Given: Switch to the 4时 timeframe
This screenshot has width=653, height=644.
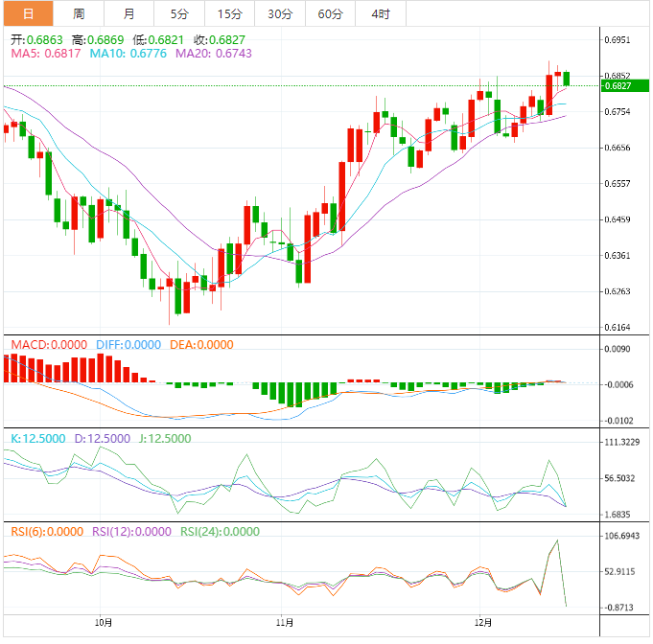Looking at the screenshot, I should 380,13.
